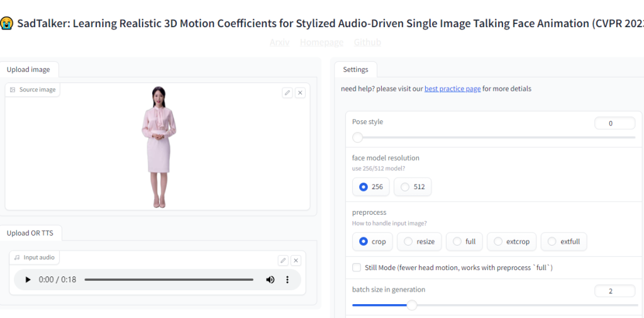This screenshot has width=644, height=318.
Task: Mute the audio volume speaker icon
Action: pos(270,280)
